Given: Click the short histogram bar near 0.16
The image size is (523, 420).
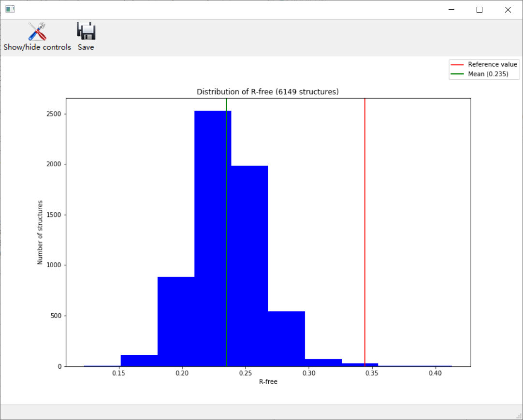Looking at the screenshot, I should (139, 360).
